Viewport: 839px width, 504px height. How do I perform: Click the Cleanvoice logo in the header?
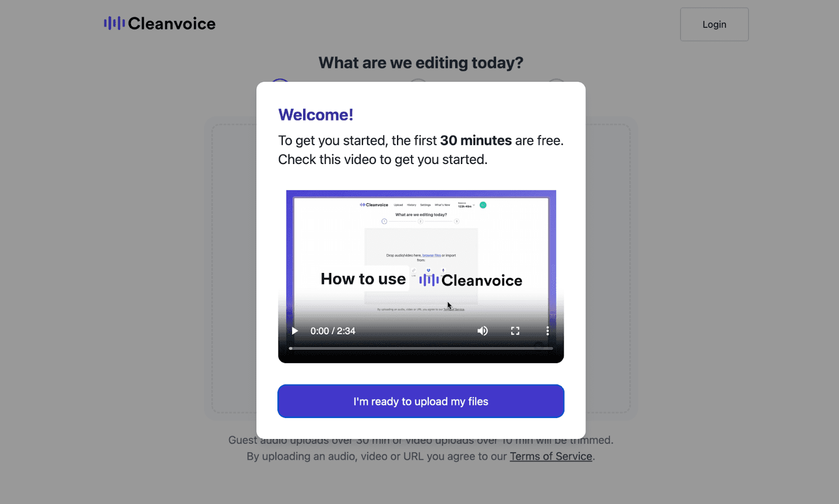click(x=159, y=24)
